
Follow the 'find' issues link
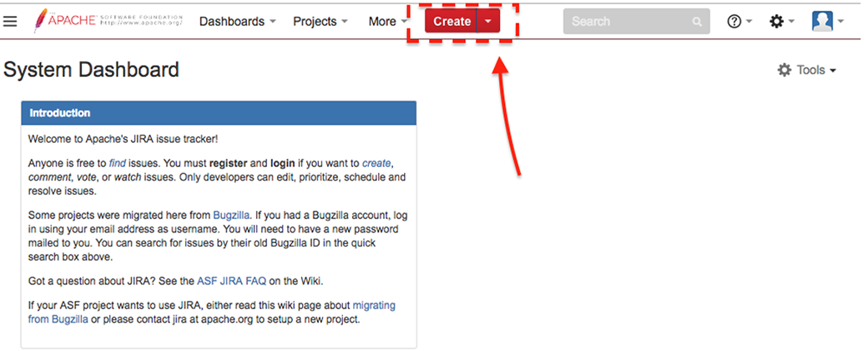117,164
